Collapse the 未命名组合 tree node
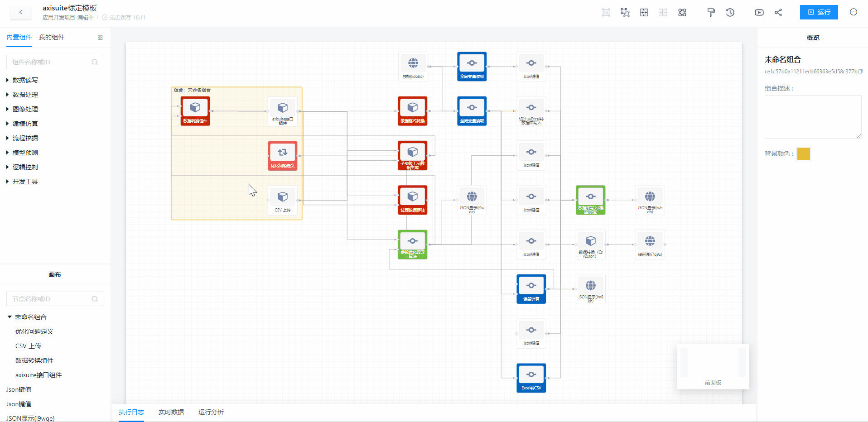The width and height of the screenshot is (868, 422). click(x=10, y=317)
